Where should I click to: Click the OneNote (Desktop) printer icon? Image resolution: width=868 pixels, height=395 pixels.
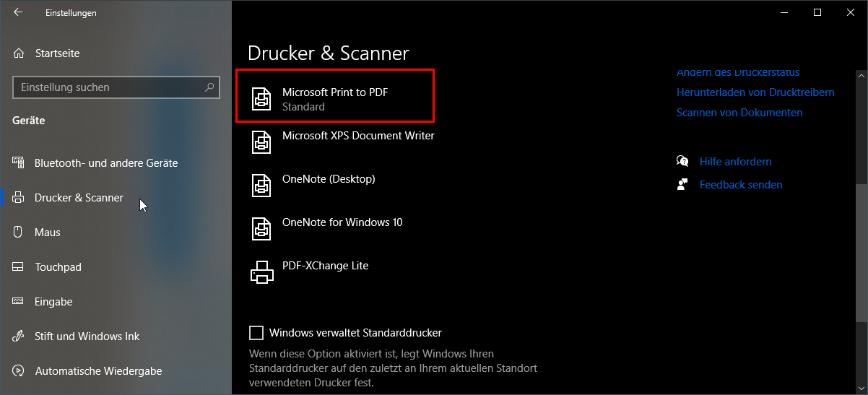[261, 186]
